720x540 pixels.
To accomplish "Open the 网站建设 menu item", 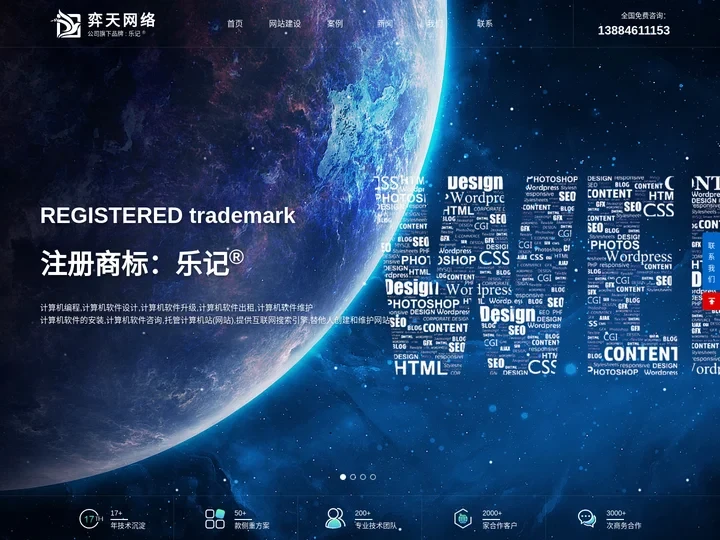I will pos(285,23).
